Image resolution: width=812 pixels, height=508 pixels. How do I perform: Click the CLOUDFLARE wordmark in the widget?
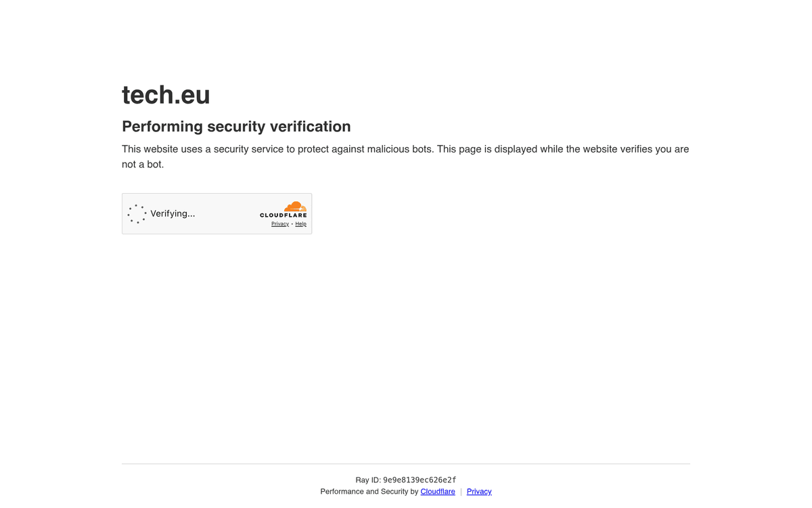tap(283, 215)
